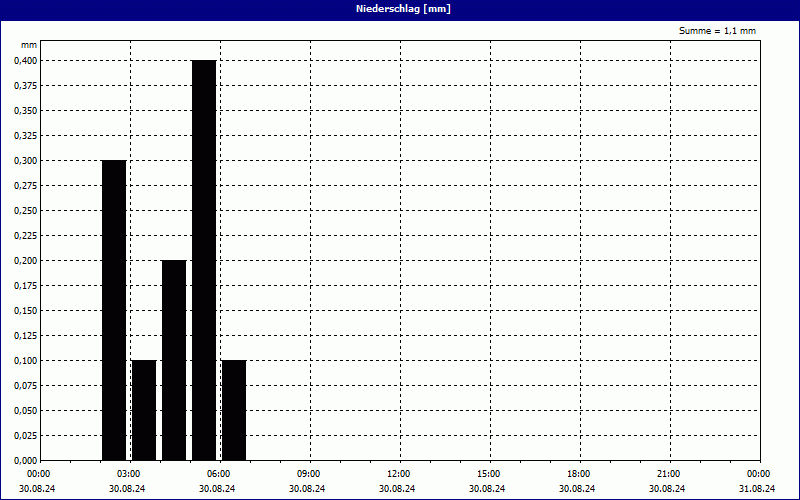Select the 0,150 y-axis value label
This screenshot has width=800, height=500.
[25, 310]
